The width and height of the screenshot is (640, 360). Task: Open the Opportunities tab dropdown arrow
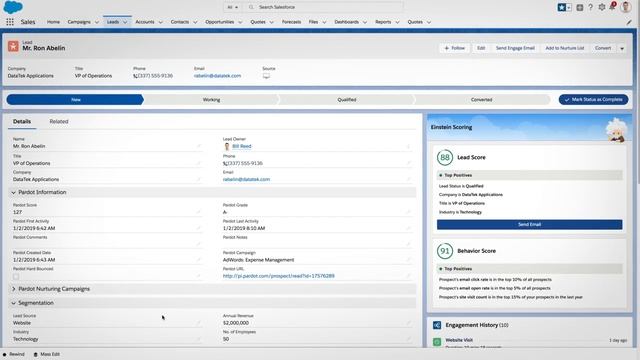coord(240,22)
